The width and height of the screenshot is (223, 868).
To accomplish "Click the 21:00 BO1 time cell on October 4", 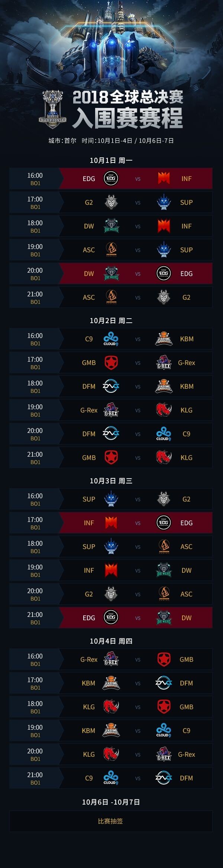I will 35,778.
